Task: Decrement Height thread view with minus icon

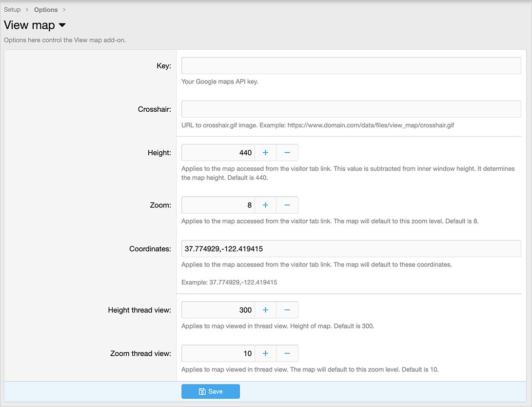Action: pyautogui.click(x=287, y=310)
